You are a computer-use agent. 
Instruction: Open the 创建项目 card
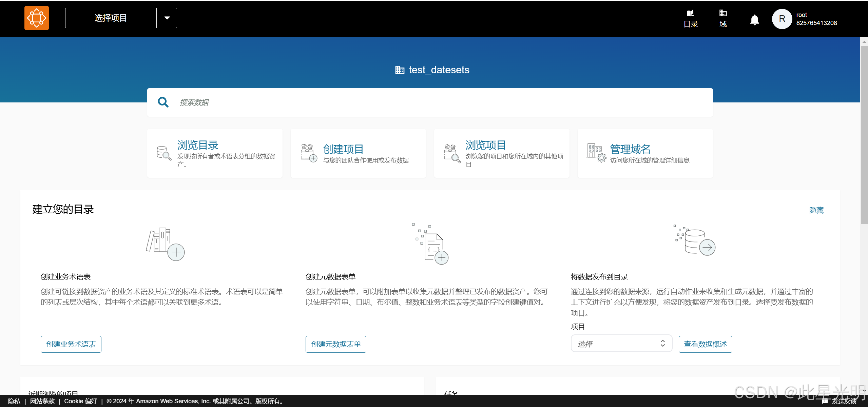click(358, 153)
